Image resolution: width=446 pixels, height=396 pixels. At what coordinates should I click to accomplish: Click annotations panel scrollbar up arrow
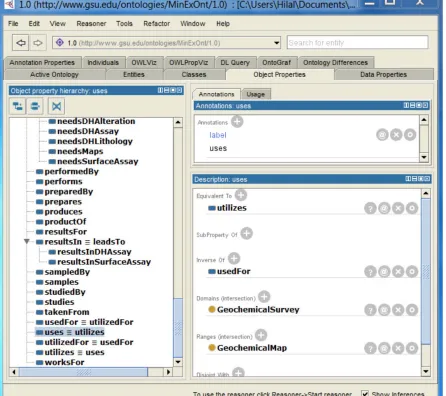424,120
